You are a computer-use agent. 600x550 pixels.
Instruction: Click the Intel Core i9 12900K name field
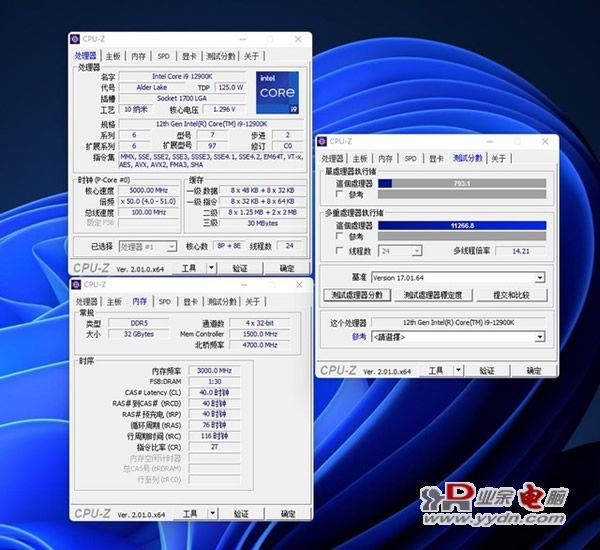click(182, 76)
